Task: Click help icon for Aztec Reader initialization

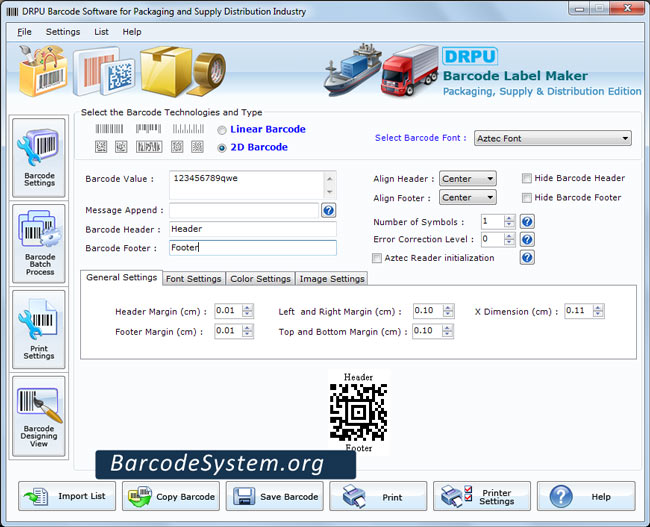Action: [x=527, y=257]
